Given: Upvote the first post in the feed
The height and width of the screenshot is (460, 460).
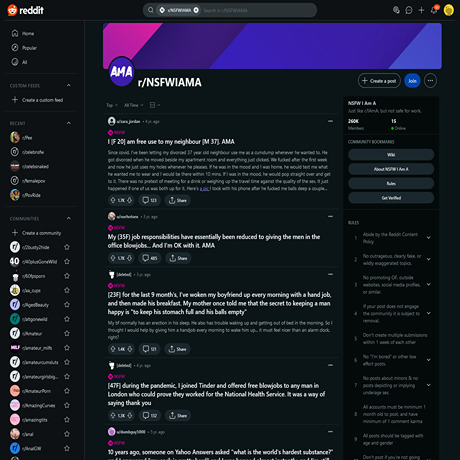Looking at the screenshot, I should point(113,200).
